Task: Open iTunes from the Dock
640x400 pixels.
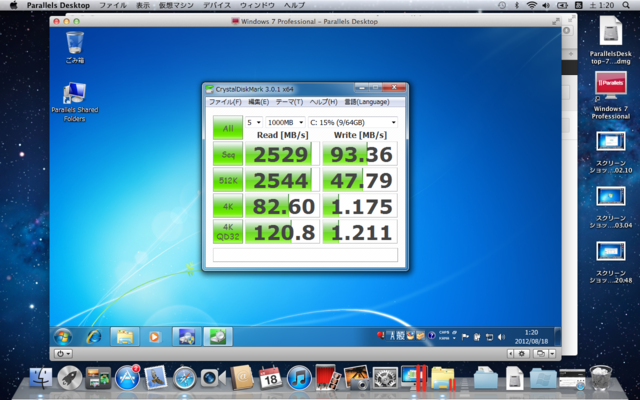Action: tap(299, 378)
